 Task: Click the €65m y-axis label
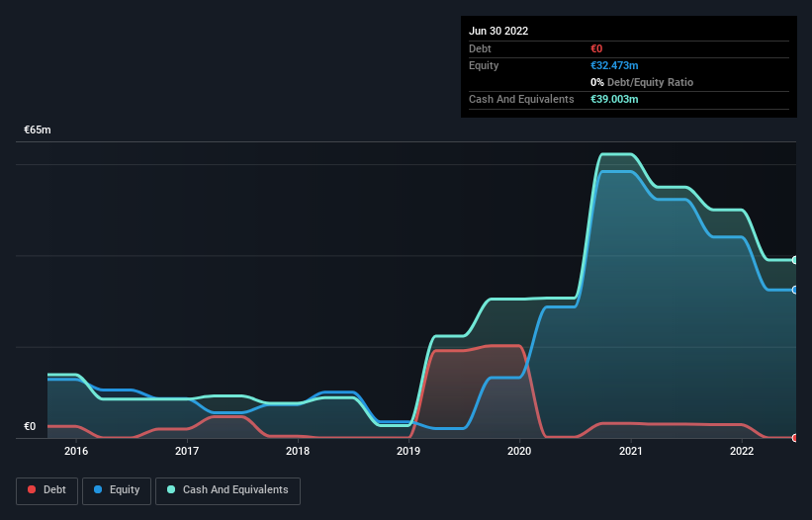coord(38,130)
